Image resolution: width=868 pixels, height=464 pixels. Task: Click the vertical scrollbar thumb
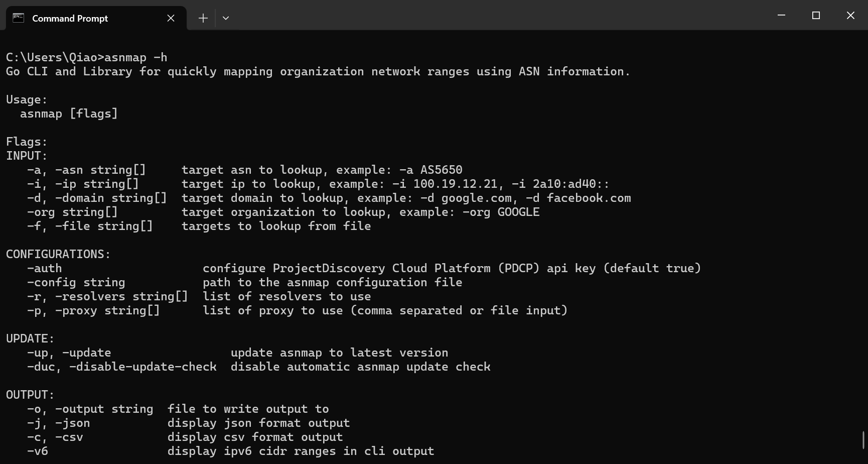tap(863, 440)
